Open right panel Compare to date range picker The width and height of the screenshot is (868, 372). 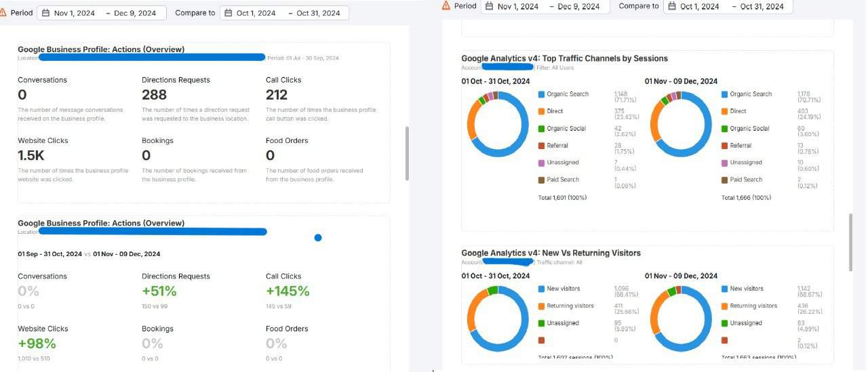pyautogui.click(x=731, y=6)
